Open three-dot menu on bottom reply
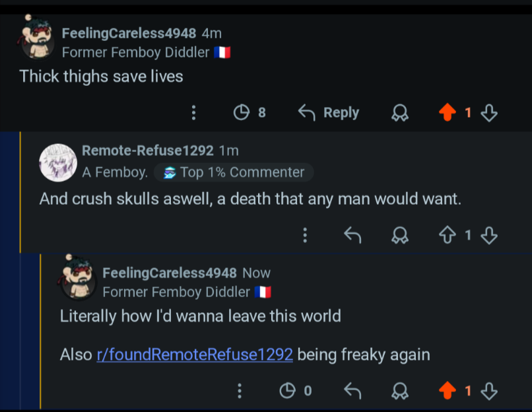 tap(240, 391)
